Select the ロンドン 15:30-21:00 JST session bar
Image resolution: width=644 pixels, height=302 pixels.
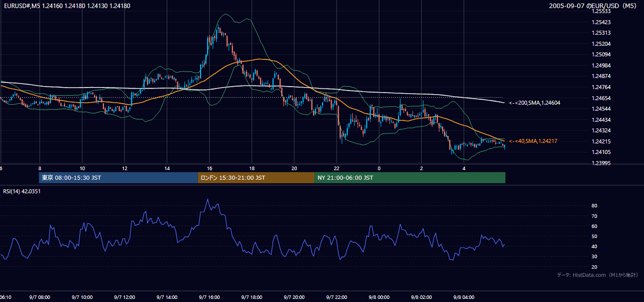pyautogui.click(x=256, y=178)
